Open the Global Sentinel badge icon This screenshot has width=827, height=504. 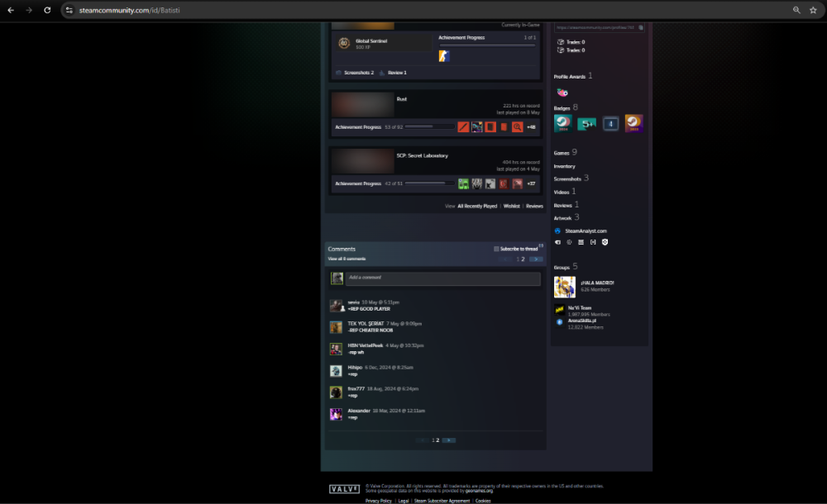(344, 43)
